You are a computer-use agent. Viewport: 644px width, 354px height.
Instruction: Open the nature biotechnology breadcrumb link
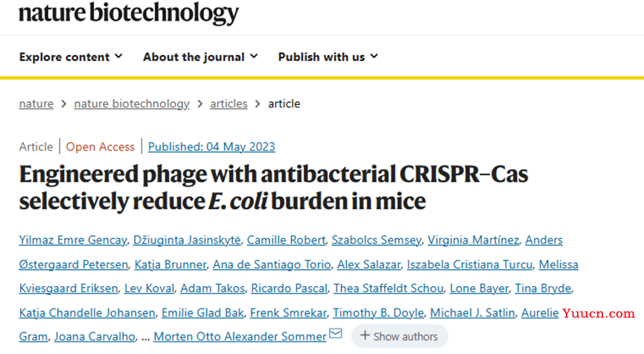tap(132, 104)
